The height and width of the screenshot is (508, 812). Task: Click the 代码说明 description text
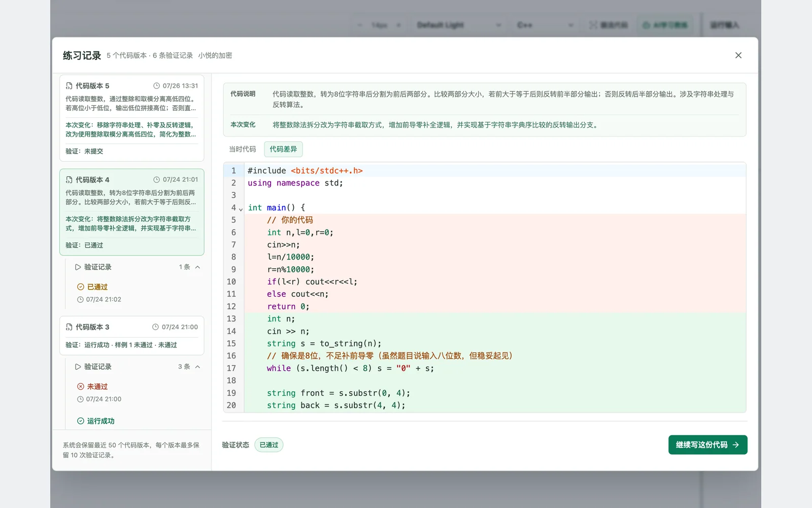pos(503,99)
